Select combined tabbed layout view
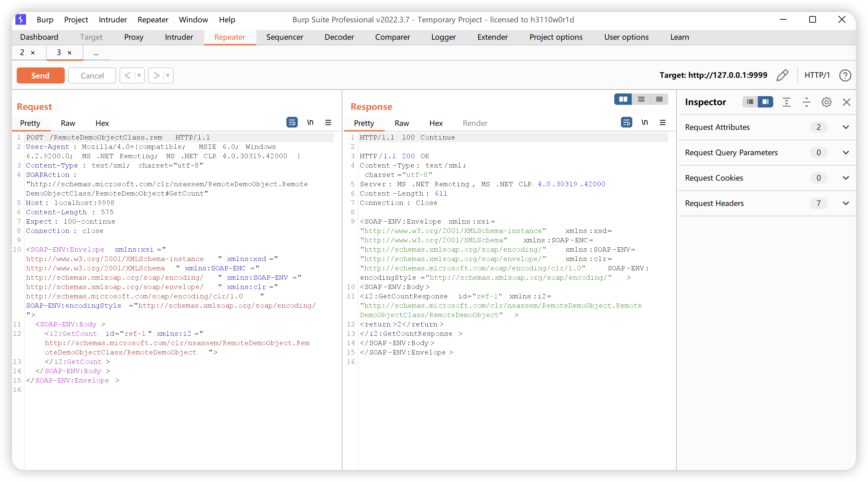This screenshot has height=482, width=868. pyautogui.click(x=659, y=99)
